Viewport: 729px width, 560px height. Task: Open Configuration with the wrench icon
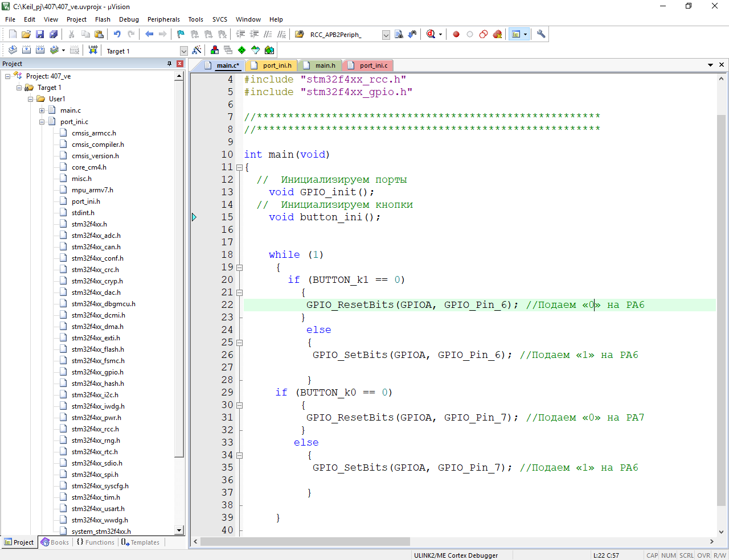(541, 34)
